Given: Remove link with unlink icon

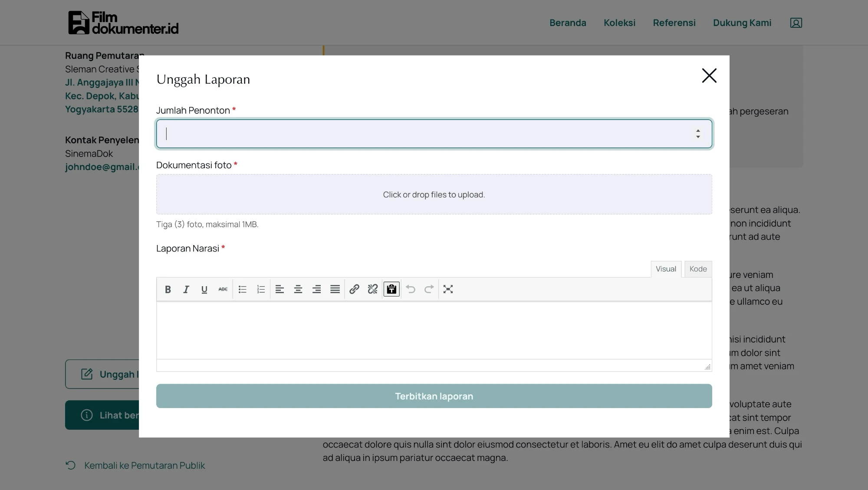Looking at the screenshot, I should 372,289.
